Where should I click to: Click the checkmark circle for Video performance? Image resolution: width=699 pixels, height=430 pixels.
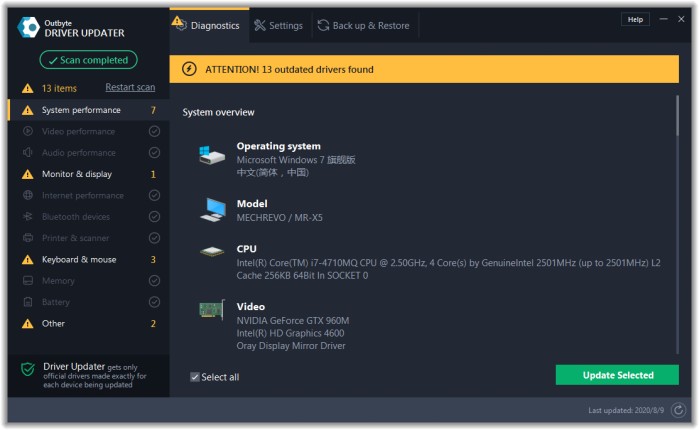154,131
